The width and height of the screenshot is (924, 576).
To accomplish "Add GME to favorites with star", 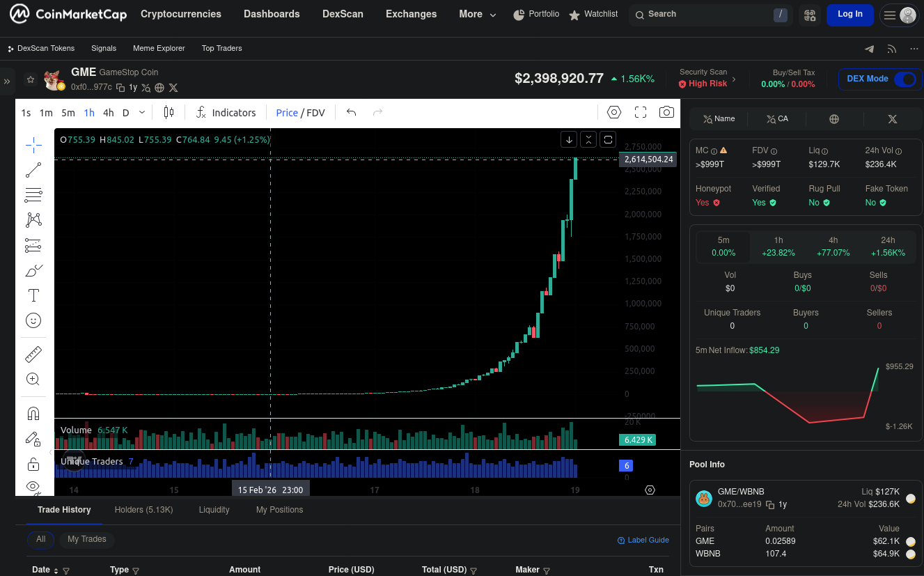I will (31, 80).
